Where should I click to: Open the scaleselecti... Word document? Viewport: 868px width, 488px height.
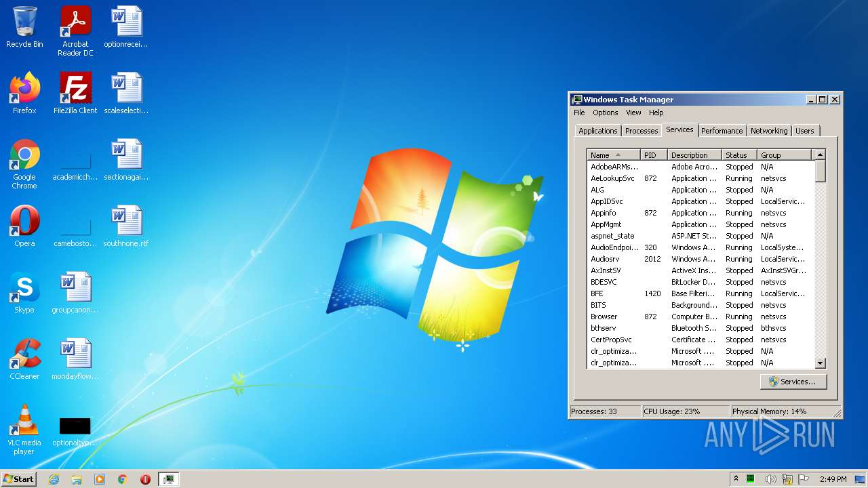pyautogui.click(x=126, y=94)
